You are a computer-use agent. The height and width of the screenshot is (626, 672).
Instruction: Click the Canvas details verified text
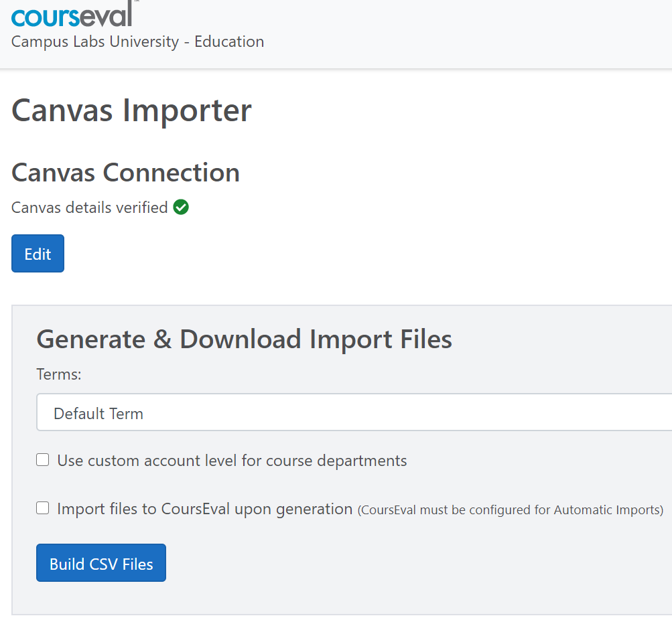click(90, 208)
